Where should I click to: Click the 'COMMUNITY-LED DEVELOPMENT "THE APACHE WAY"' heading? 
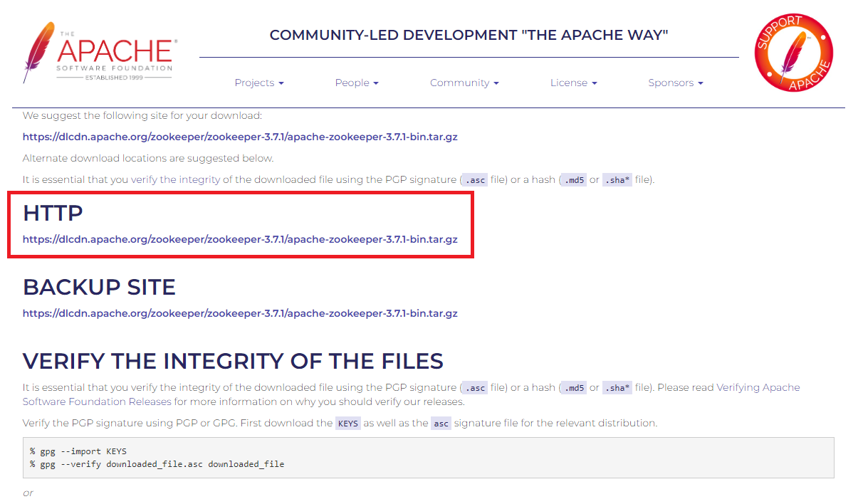tap(469, 35)
